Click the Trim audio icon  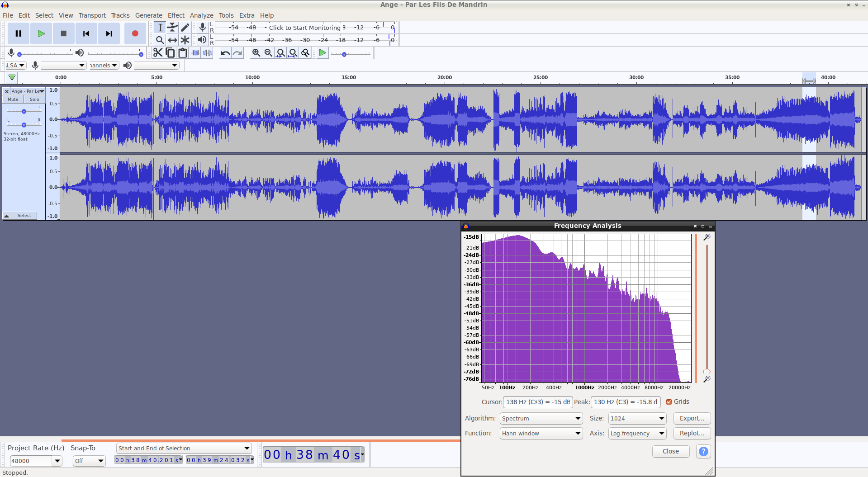(195, 53)
